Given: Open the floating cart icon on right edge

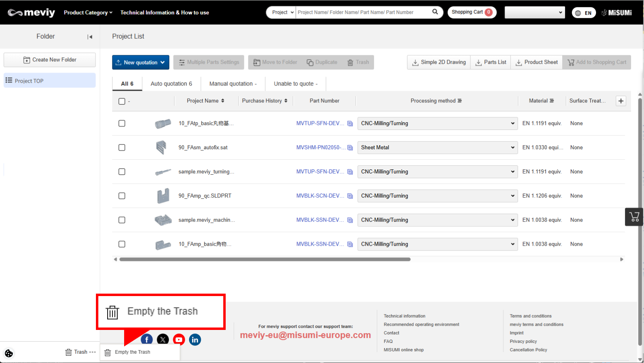Looking at the screenshot, I should tap(634, 217).
